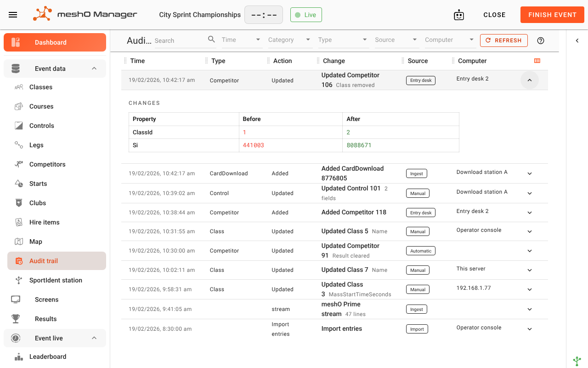Open the column chooser icon

pos(537,61)
